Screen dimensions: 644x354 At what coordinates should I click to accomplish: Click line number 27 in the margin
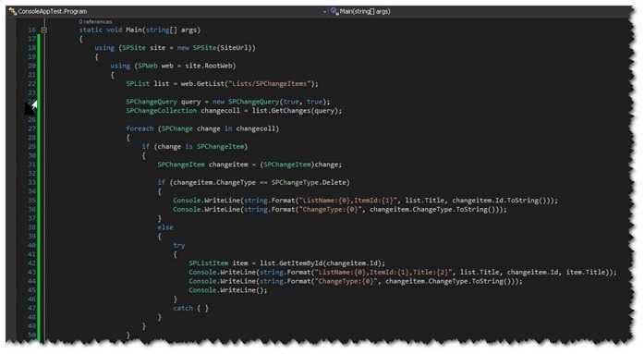[32, 128]
